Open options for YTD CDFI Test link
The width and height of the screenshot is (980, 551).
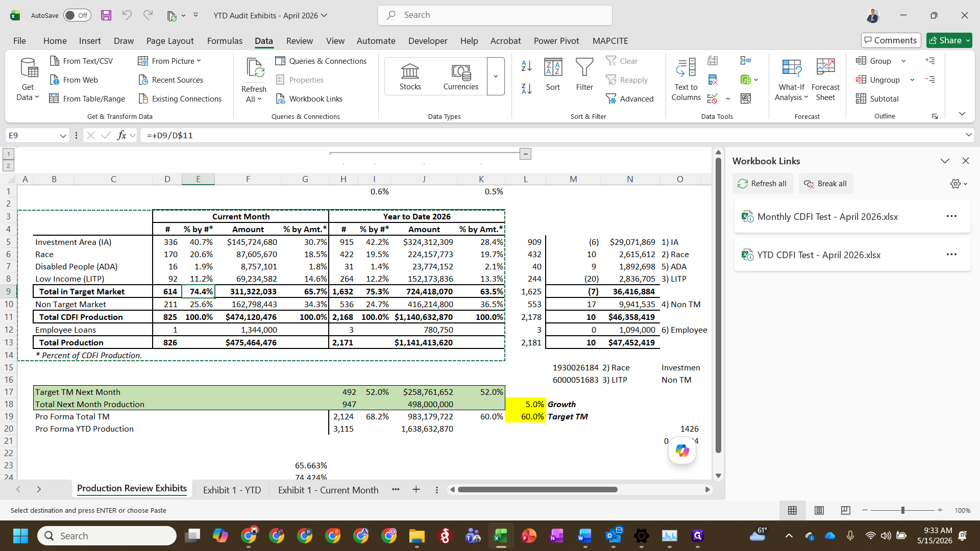pyautogui.click(x=951, y=255)
